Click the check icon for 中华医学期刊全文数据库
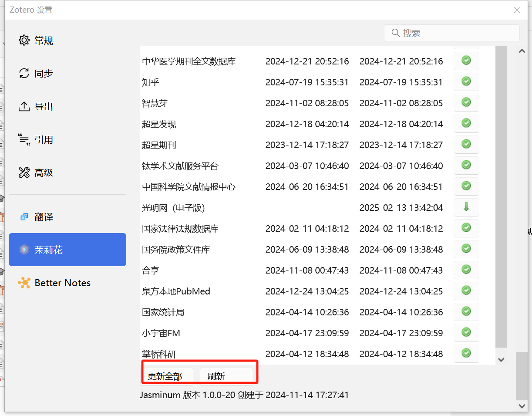The width and height of the screenshot is (532, 416). point(466,61)
